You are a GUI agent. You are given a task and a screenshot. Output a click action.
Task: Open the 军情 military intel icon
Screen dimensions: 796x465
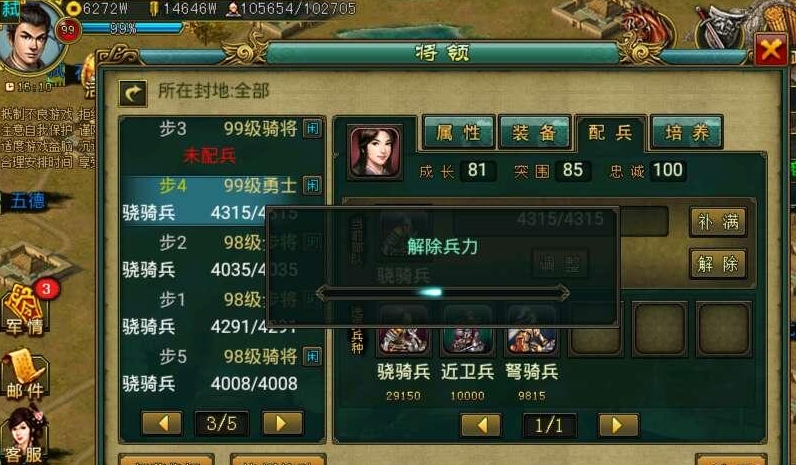pyautogui.click(x=26, y=311)
